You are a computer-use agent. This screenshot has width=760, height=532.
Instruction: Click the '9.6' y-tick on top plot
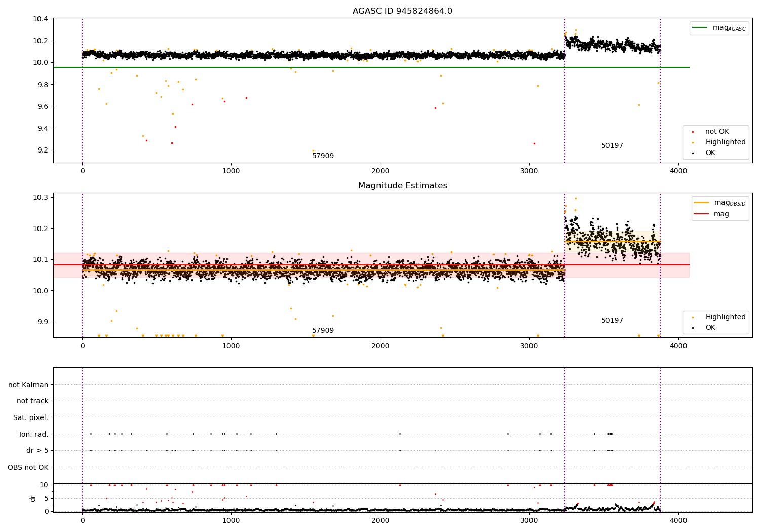click(43, 106)
